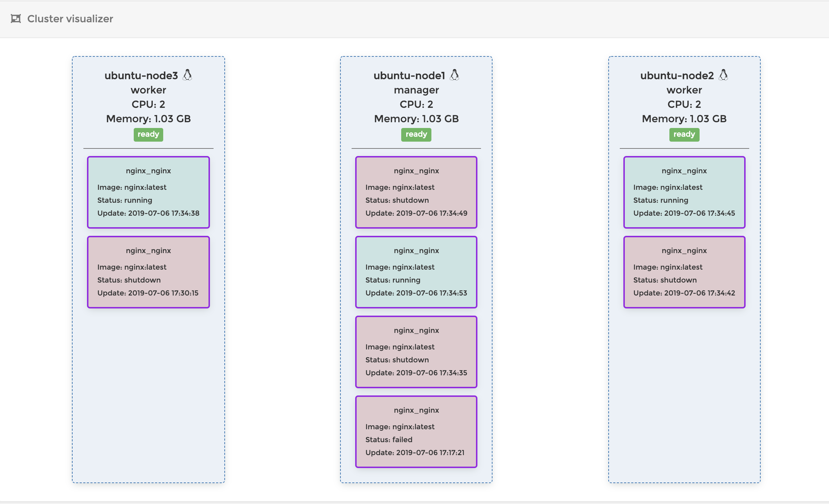Viewport: 829px width, 504px height.
Task: Select the shutdown task updated at 17:34:35
Action: (416, 352)
